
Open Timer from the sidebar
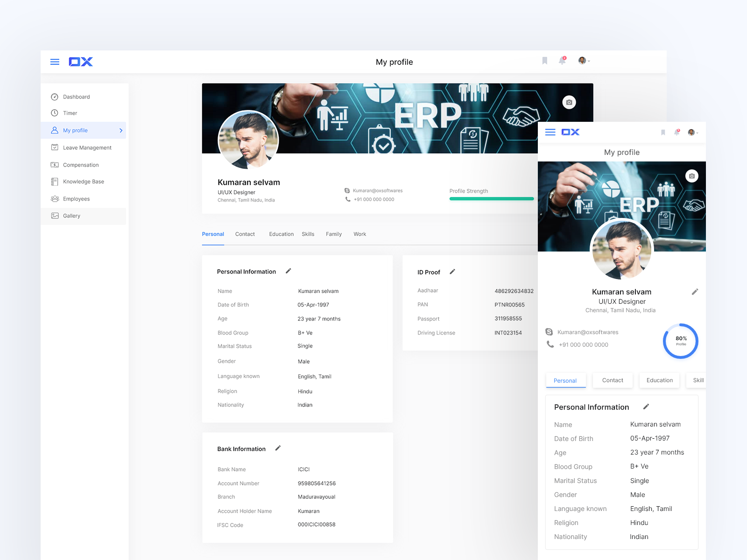coord(84,113)
